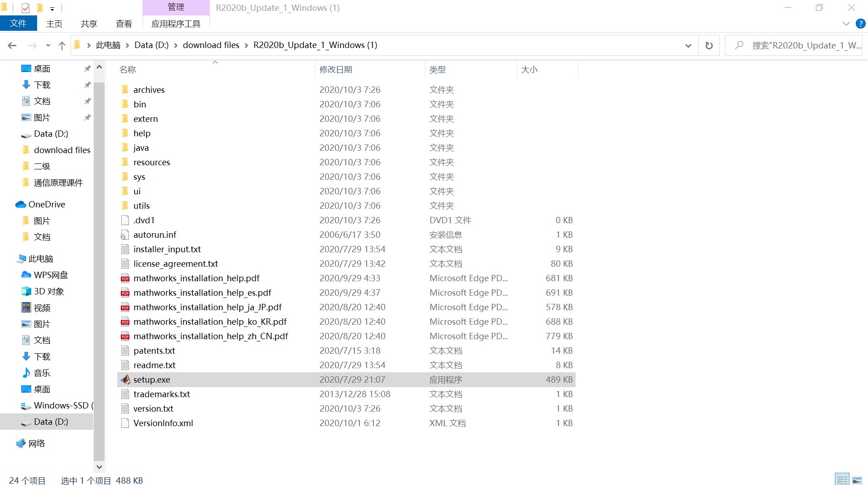This screenshot has width=868, height=485.
Task: Switch to large icons view layout
Action: pyautogui.click(x=857, y=480)
